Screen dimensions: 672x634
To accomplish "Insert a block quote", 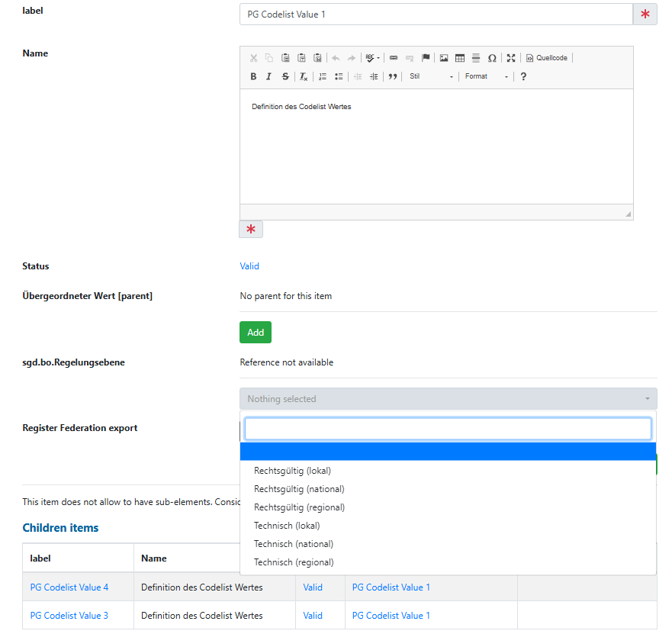I will click(x=393, y=76).
